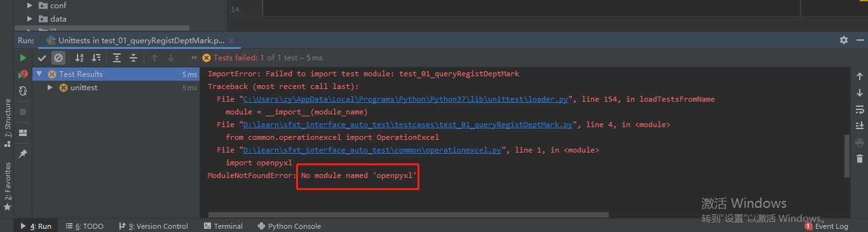Sort tests by duration
Viewport: 868px width, 232px height.
coord(96,58)
